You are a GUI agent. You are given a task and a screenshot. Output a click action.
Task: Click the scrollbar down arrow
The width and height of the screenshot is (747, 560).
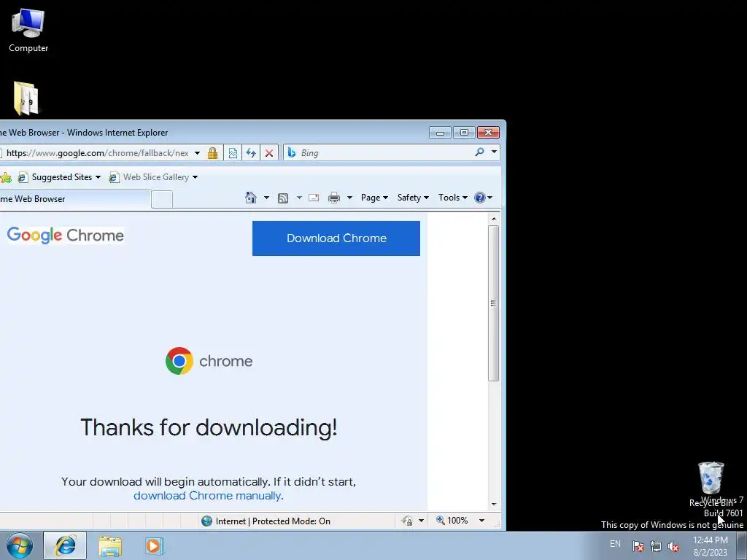pos(494,505)
